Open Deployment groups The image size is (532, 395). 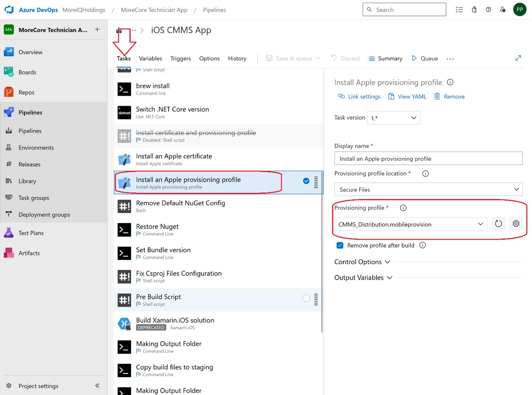pyautogui.click(x=44, y=214)
